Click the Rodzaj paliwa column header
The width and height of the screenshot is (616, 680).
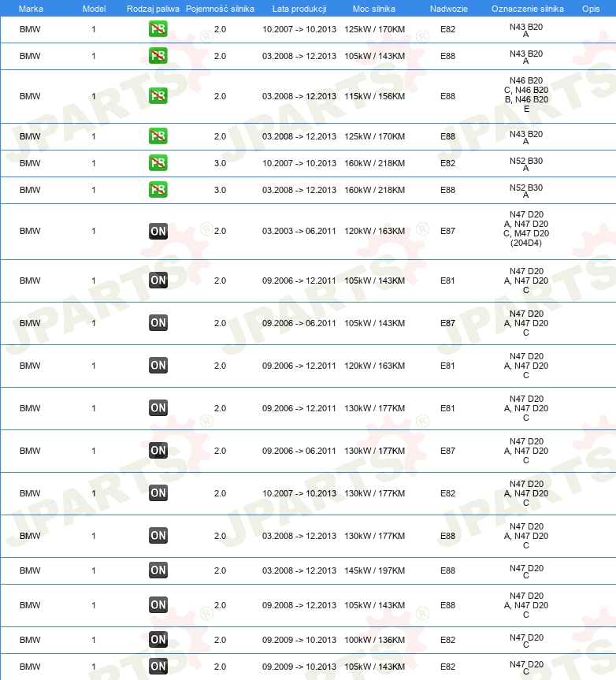pos(153,9)
